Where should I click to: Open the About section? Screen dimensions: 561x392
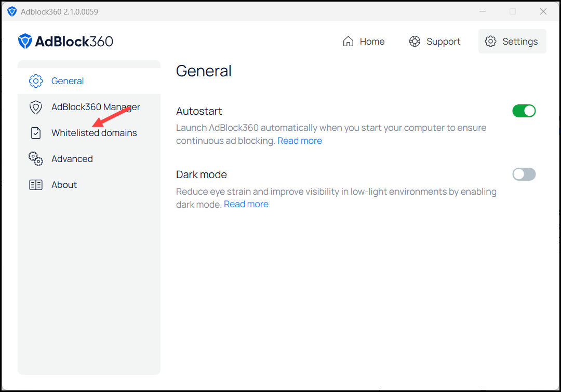click(x=89, y=185)
